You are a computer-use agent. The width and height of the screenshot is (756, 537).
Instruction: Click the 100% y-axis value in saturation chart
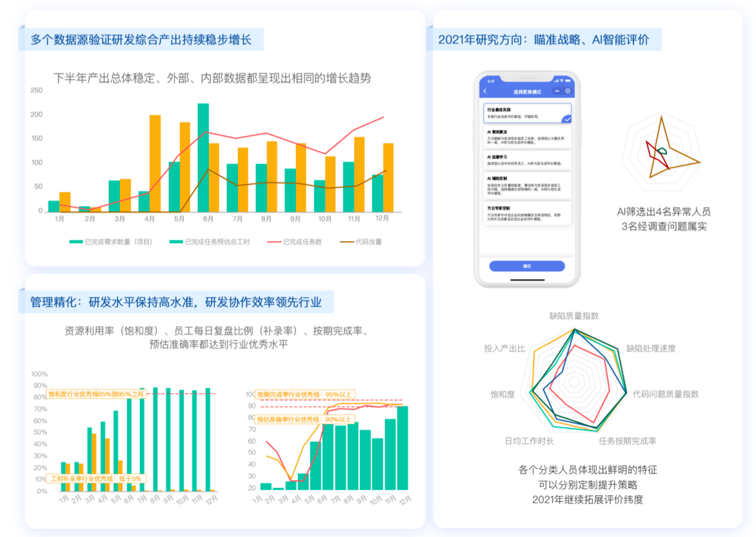pos(39,374)
